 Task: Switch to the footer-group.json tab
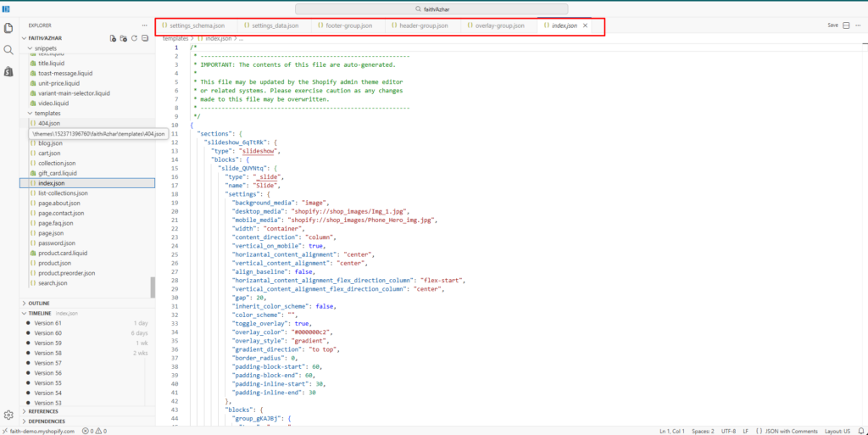point(344,25)
